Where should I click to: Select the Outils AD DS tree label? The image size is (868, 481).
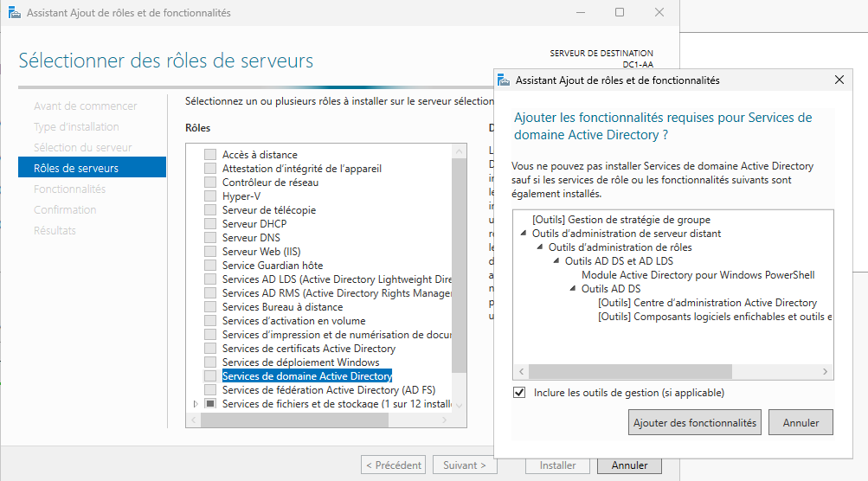click(611, 289)
